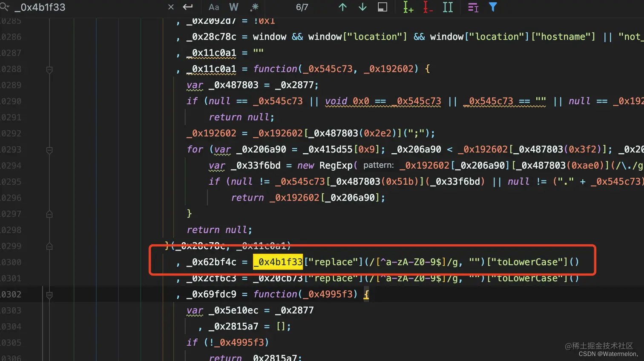Click _0x2815a7 variable on line 0304
This screenshot has height=361, width=644.
click(233, 327)
